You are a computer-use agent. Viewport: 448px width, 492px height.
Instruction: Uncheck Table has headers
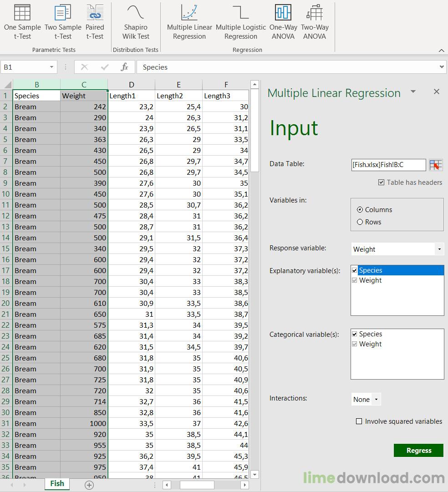click(381, 183)
